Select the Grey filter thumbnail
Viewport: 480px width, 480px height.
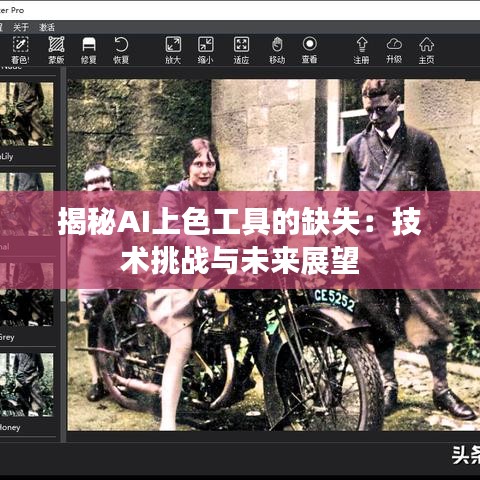26,294
